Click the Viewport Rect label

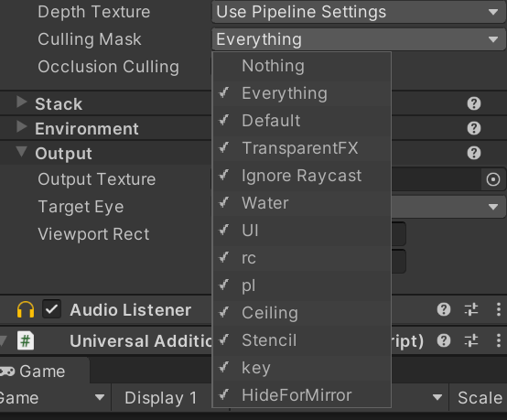(x=93, y=234)
